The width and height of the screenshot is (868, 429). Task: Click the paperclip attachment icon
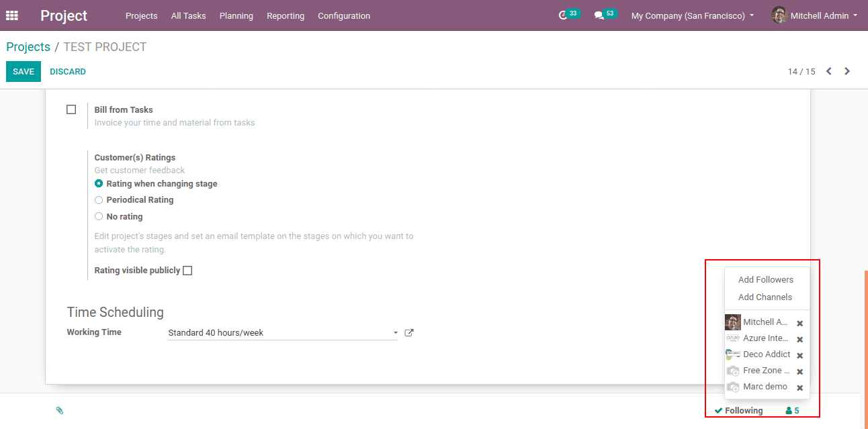[x=59, y=410]
